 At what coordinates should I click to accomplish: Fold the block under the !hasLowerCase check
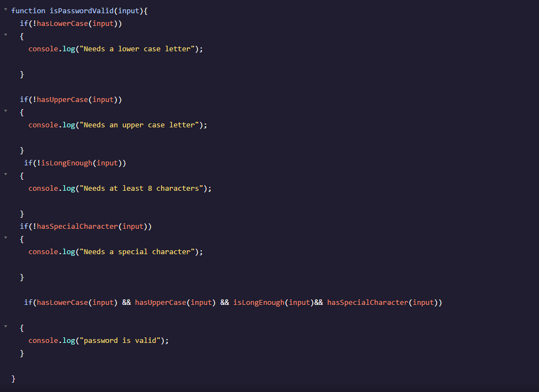click(6, 35)
